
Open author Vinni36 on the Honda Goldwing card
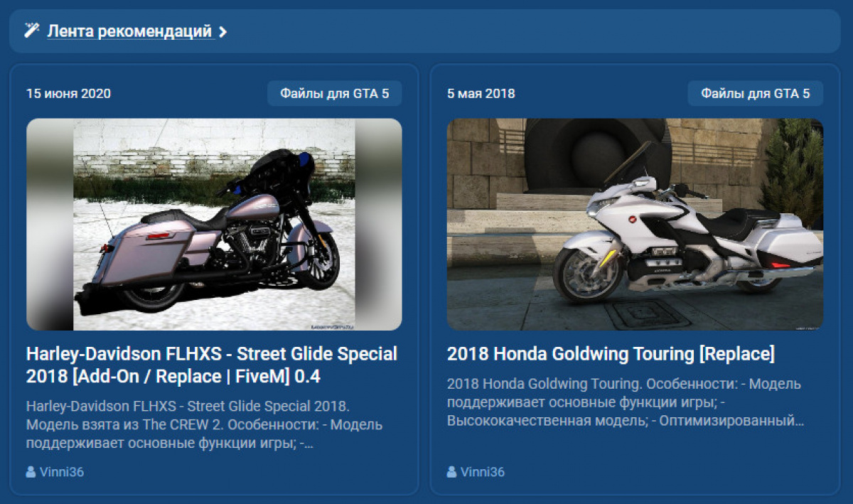tap(483, 471)
